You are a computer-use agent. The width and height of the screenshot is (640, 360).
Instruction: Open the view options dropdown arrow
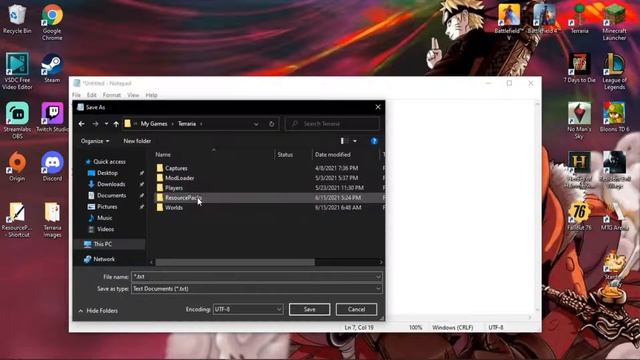coord(355,141)
